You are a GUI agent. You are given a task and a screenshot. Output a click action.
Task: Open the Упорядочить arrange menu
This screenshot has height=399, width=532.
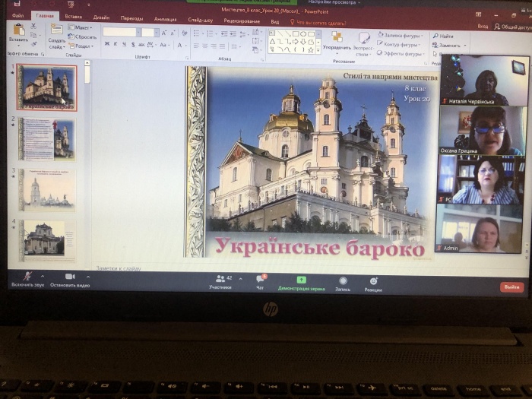pyautogui.click(x=337, y=42)
